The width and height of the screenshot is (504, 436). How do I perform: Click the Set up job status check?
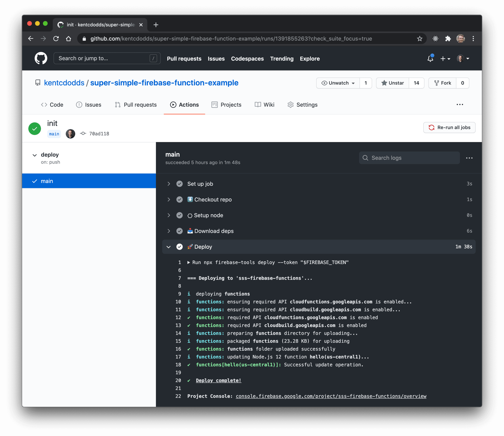click(x=179, y=184)
